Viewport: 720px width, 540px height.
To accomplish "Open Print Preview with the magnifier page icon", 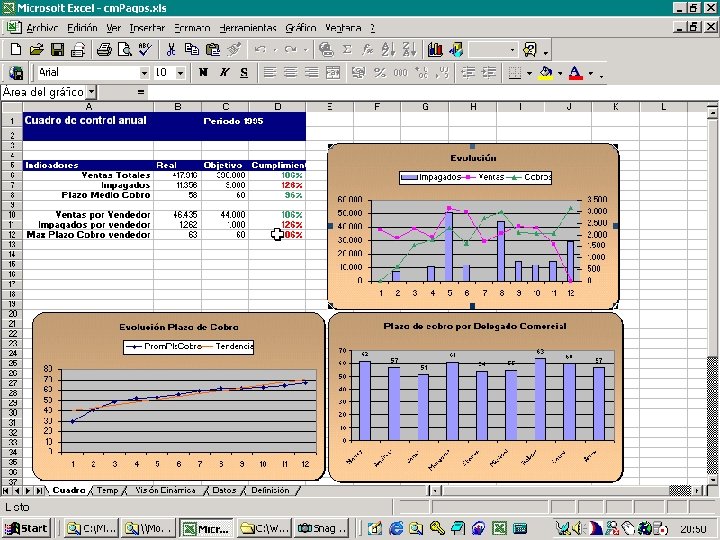I will [x=124, y=49].
